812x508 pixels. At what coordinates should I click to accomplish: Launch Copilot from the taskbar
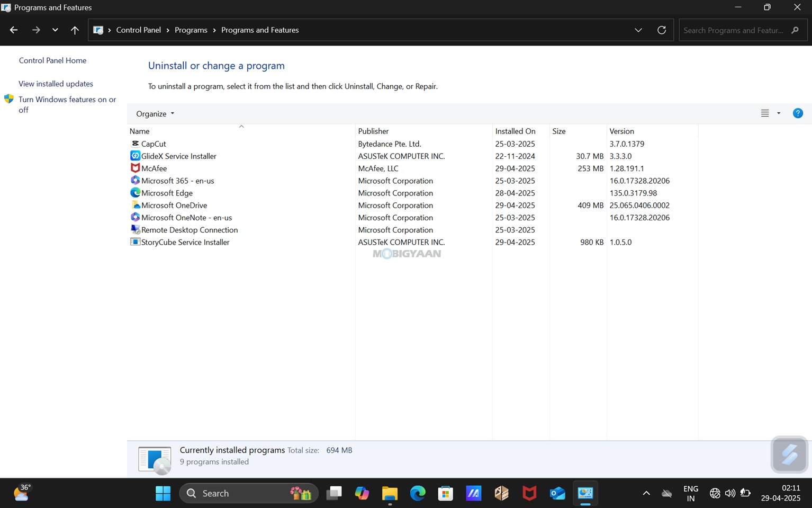point(362,493)
